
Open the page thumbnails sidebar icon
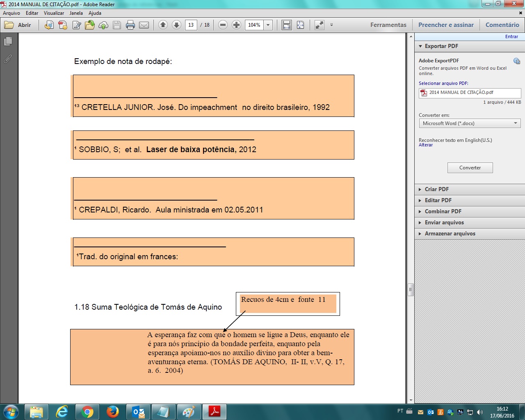tap(8, 41)
